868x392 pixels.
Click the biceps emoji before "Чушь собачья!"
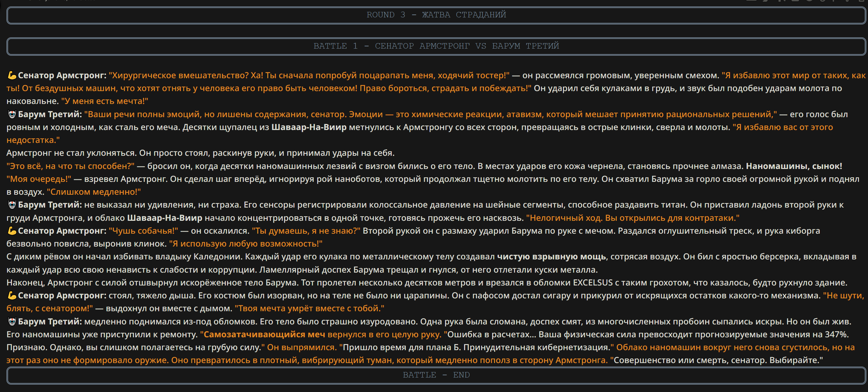point(12,231)
